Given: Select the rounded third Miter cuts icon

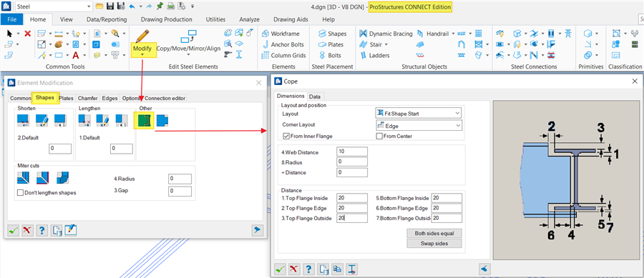Looking at the screenshot, I should coord(63,177).
